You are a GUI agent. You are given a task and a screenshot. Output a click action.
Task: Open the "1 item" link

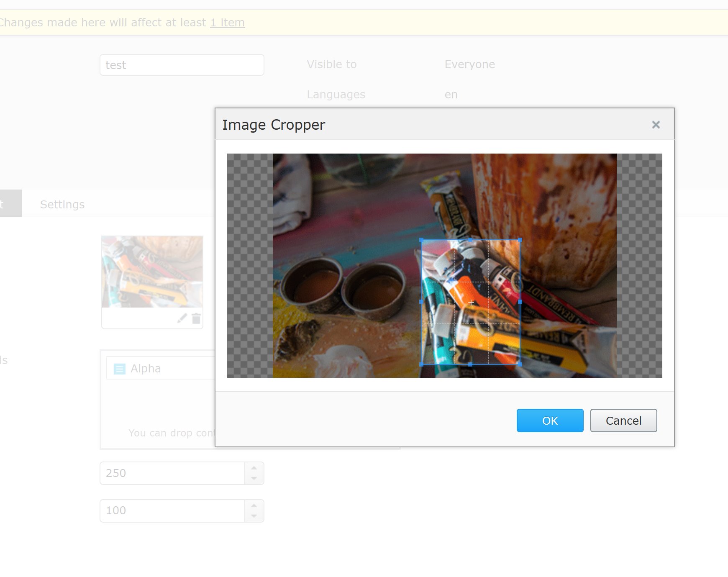pos(227,23)
